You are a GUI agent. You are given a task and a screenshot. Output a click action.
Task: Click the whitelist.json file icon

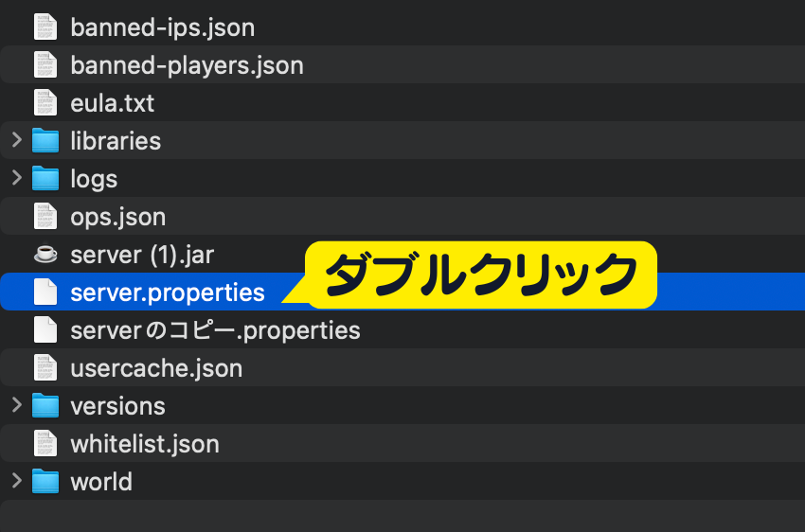click(x=45, y=444)
